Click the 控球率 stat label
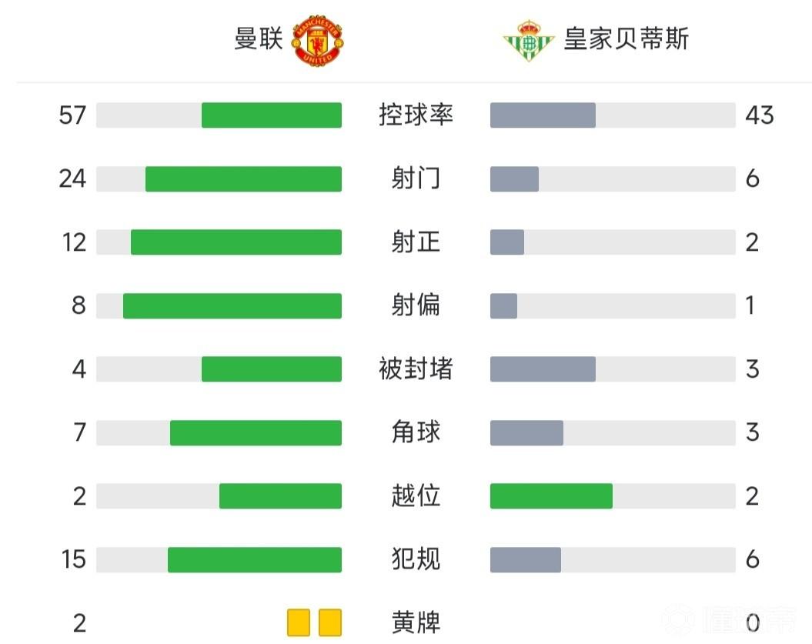This screenshot has width=812, height=644. [416, 115]
